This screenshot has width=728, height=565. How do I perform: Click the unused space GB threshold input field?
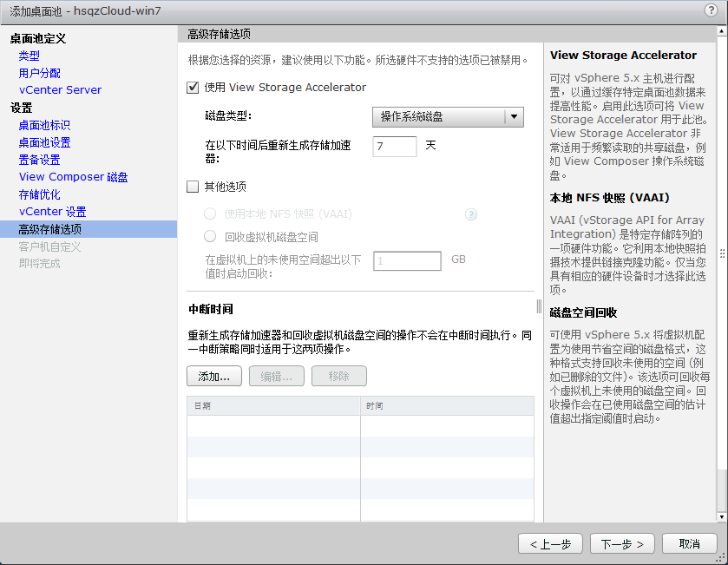[407, 260]
